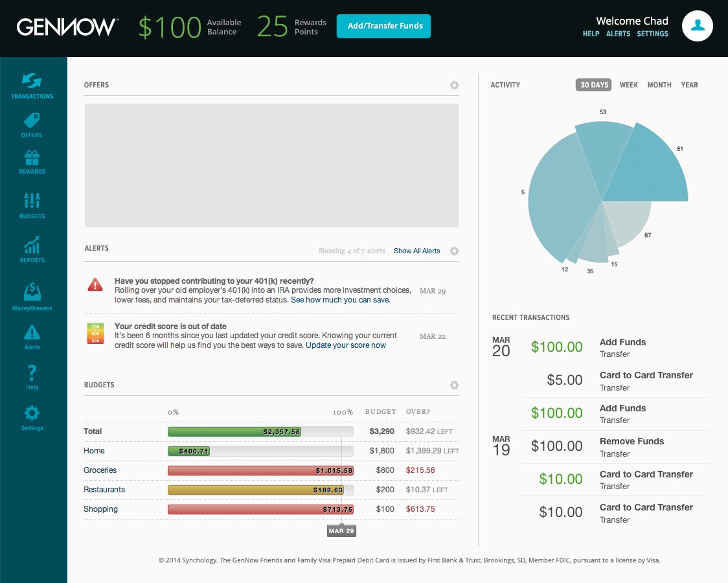Screen dimensions: 728x583
Task: Click the user profile avatar icon
Action: [x=697, y=26]
